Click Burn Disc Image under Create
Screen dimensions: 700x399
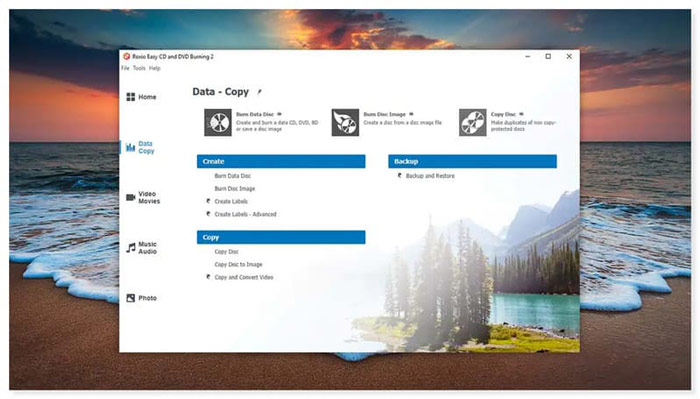235,189
